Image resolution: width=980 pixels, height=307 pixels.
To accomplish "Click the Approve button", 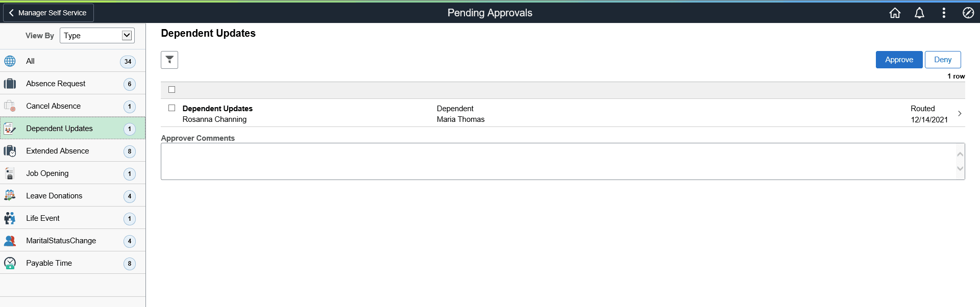I will click(899, 59).
